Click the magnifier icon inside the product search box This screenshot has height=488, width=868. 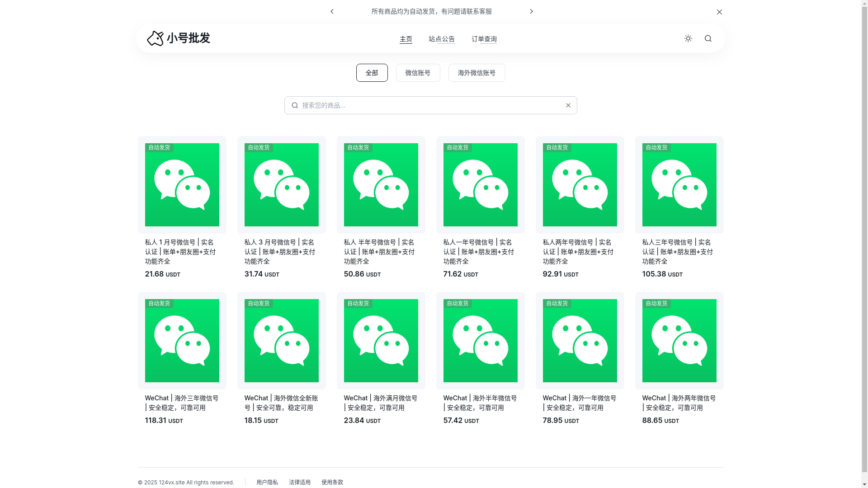[295, 105]
